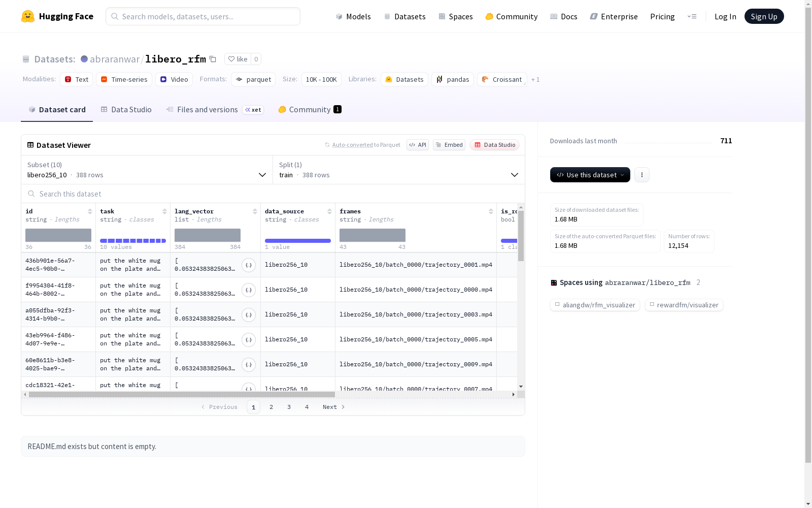Image resolution: width=812 pixels, height=508 pixels.
Task: Select the parquet format tag
Action: point(253,79)
